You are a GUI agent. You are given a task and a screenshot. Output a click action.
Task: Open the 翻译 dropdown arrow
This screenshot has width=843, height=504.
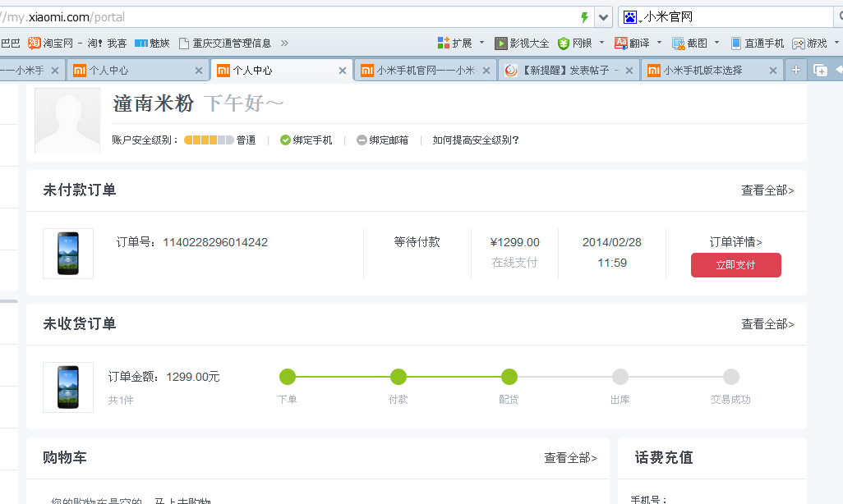(659, 43)
